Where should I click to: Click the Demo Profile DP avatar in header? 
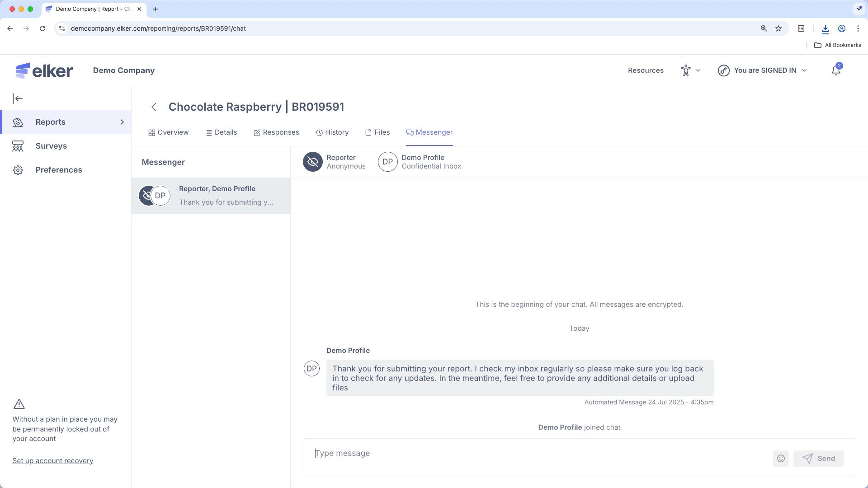pos(387,162)
